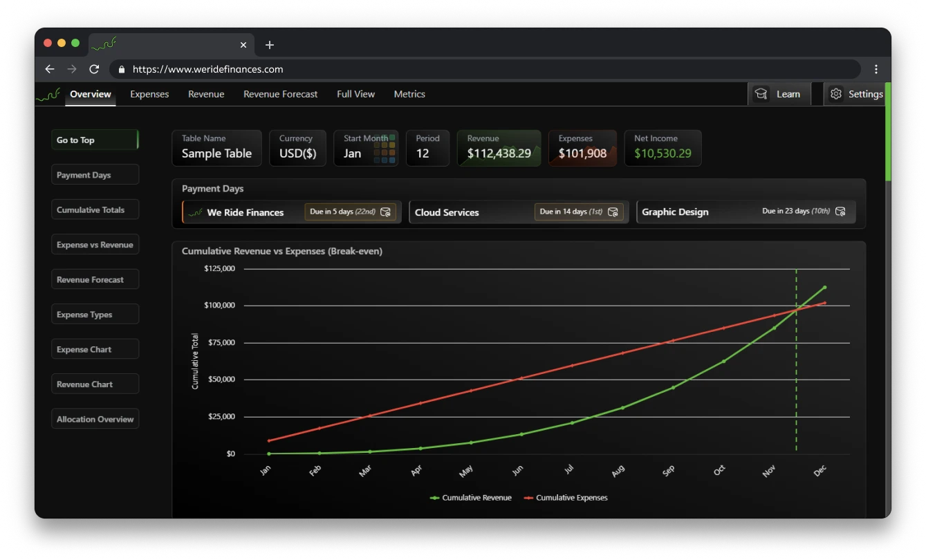The image size is (926, 560).
Task: Click calendar icon on We Ride Finances payment
Action: tap(386, 212)
